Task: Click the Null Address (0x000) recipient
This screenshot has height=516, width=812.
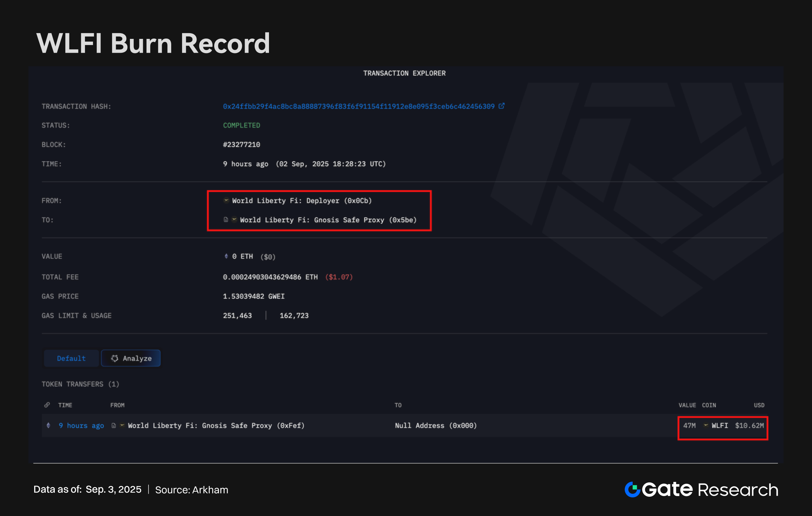Action: 436,425
